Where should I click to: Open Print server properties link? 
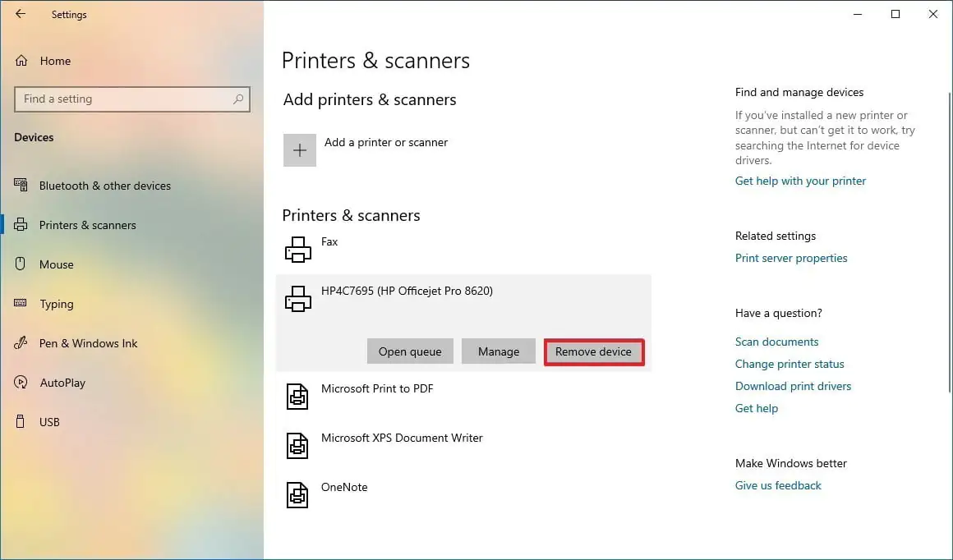coord(791,258)
